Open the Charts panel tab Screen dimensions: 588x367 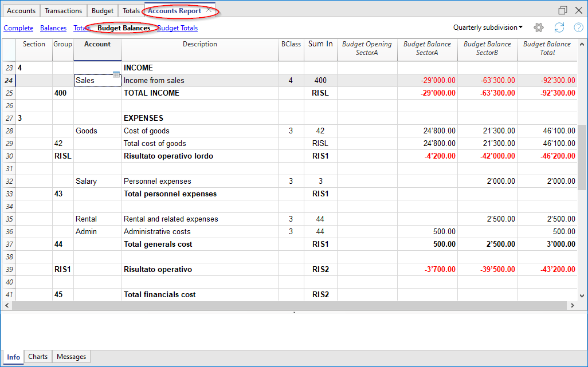pyautogui.click(x=38, y=357)
